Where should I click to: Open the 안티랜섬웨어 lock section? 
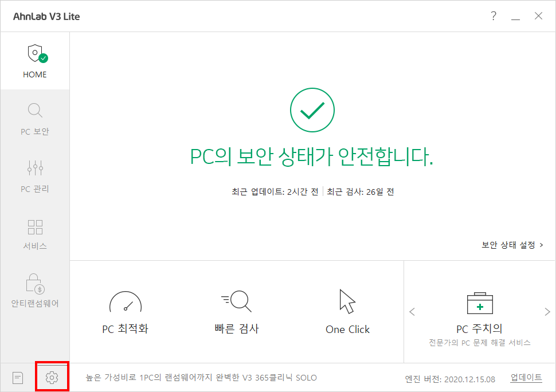[x=35, y=291]
